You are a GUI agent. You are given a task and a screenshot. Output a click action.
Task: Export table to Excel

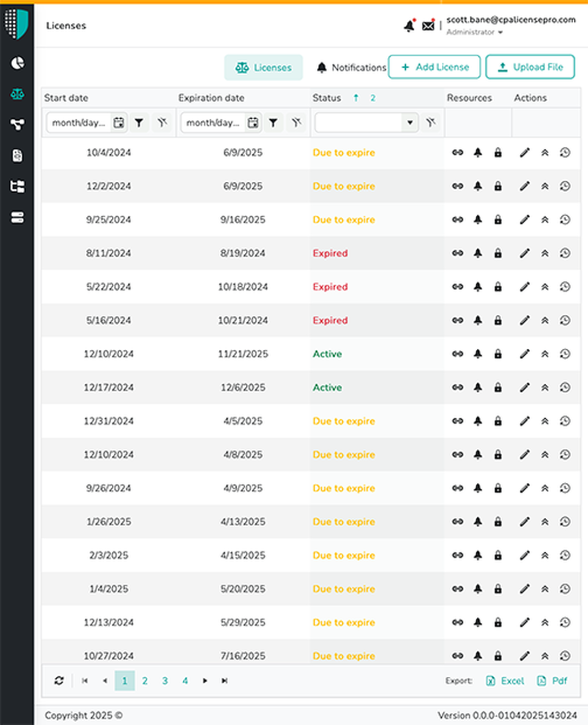(x=505, y=681)
